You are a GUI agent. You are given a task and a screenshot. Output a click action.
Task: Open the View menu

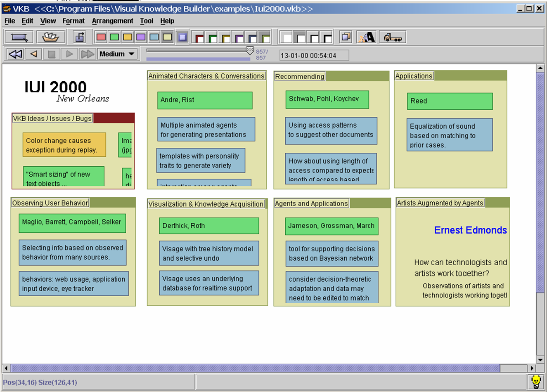tap(48, 21)
